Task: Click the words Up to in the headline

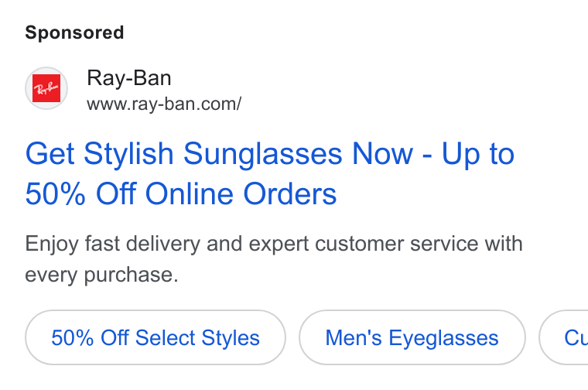Action: (478, 154)
